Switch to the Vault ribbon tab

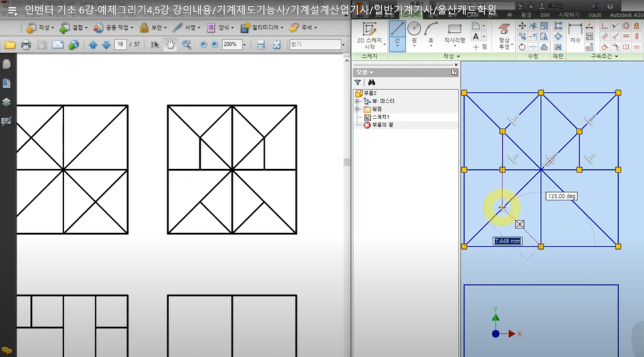click(594, 15)
